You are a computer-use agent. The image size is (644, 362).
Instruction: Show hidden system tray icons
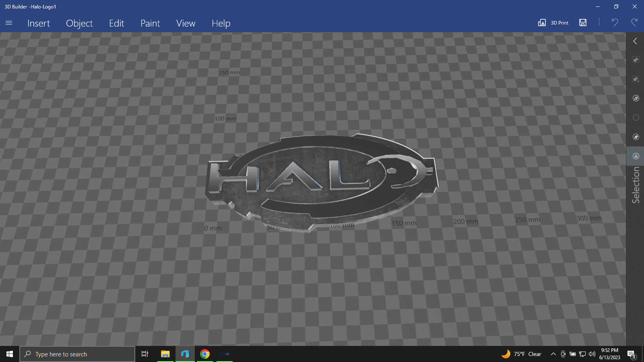point(553,354)
